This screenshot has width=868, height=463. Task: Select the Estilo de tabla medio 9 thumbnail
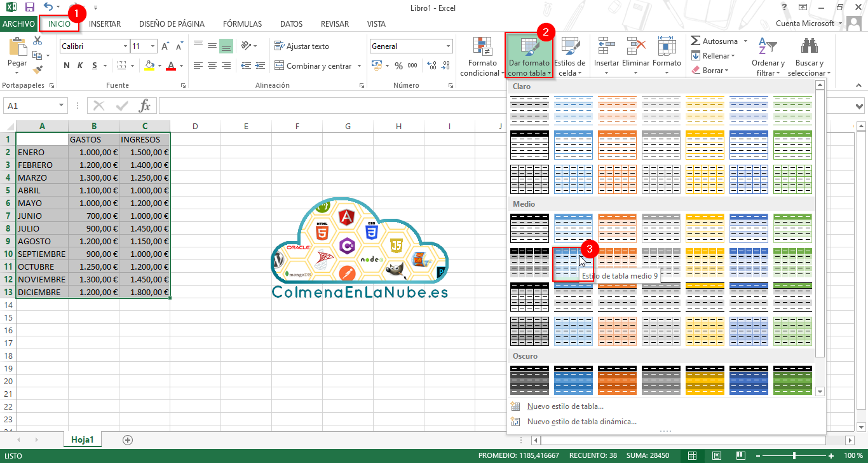573,263
